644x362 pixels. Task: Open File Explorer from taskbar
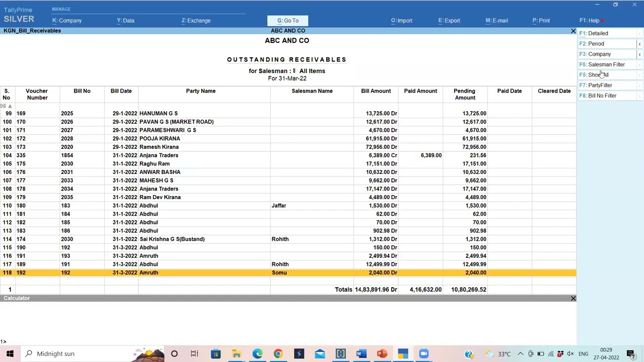coord(236,353)
